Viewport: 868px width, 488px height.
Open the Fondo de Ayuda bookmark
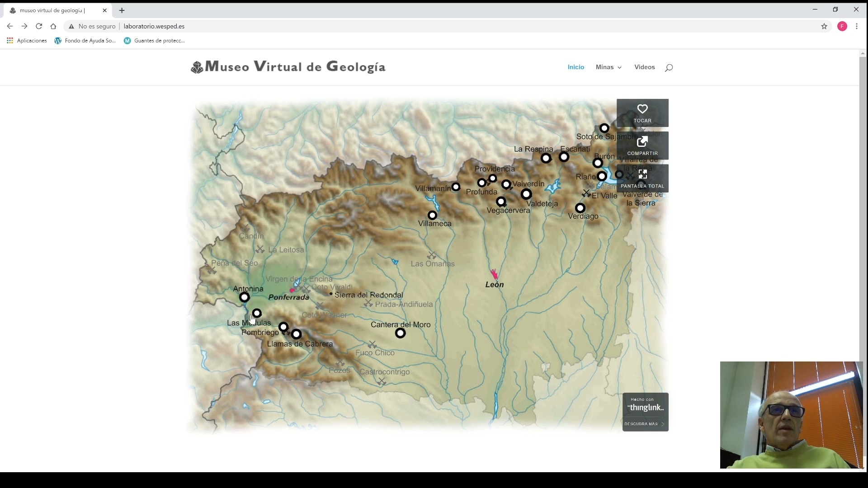85,41
